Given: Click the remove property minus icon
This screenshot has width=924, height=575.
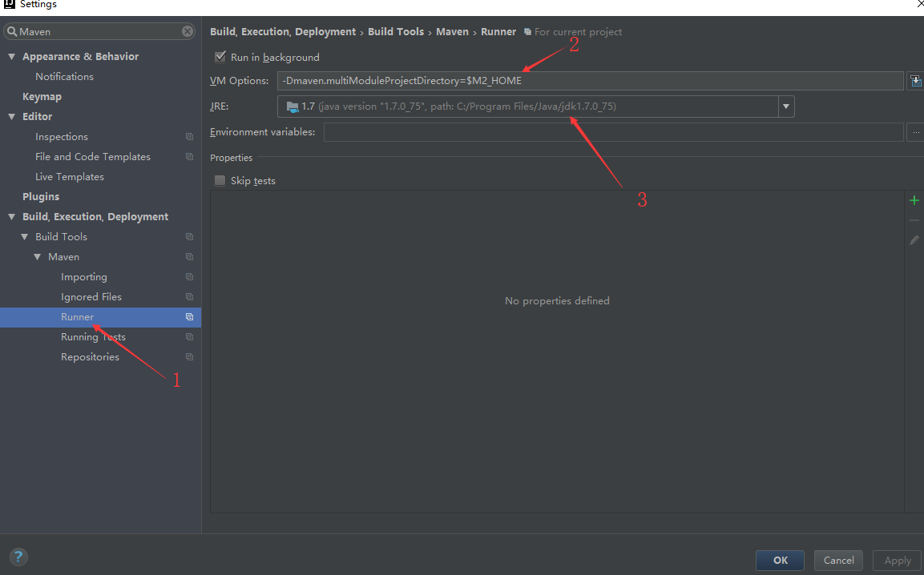Looking at the screenshot, I should coord(914,220).
